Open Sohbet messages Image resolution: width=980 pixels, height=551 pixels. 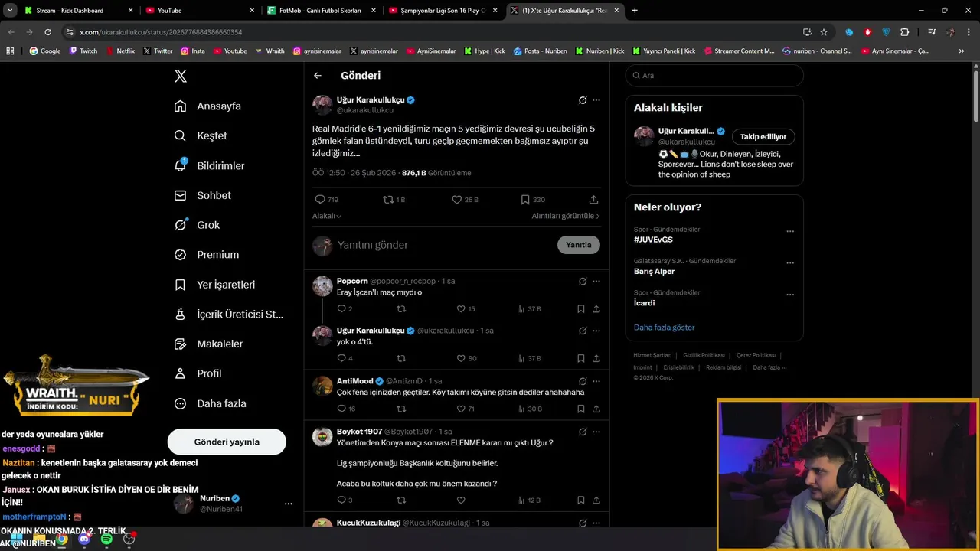(x=202, y=195)
